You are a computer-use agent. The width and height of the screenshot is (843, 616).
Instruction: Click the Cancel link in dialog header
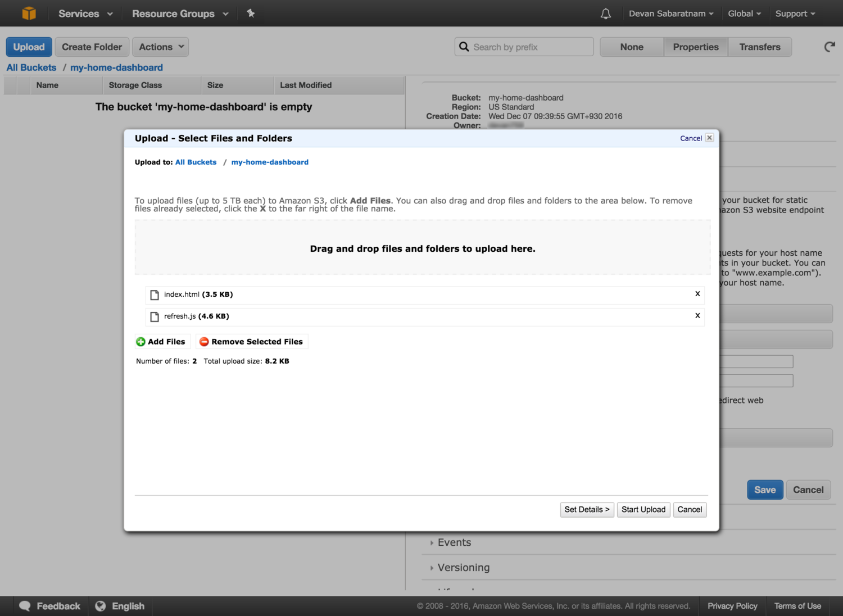(x=691, y=138)
